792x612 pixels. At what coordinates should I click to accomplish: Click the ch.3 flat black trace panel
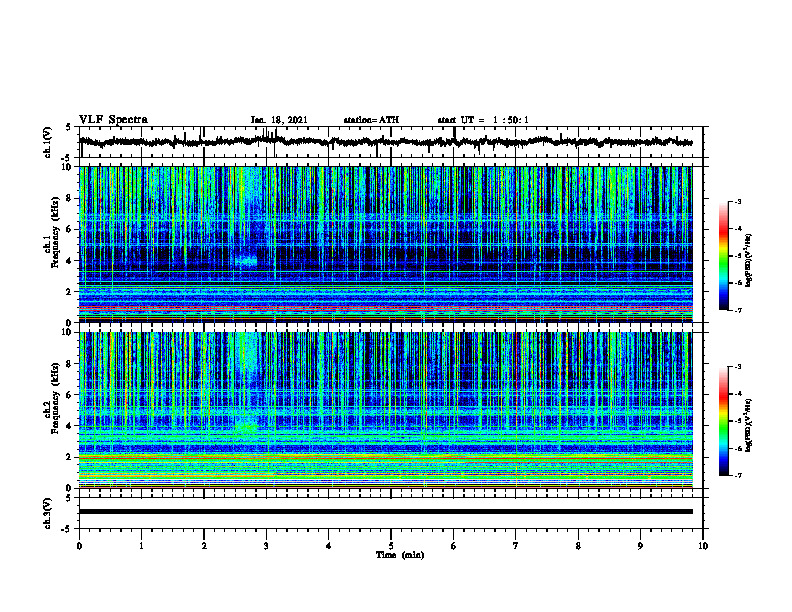pyautogui.click(x=391, y=513)
